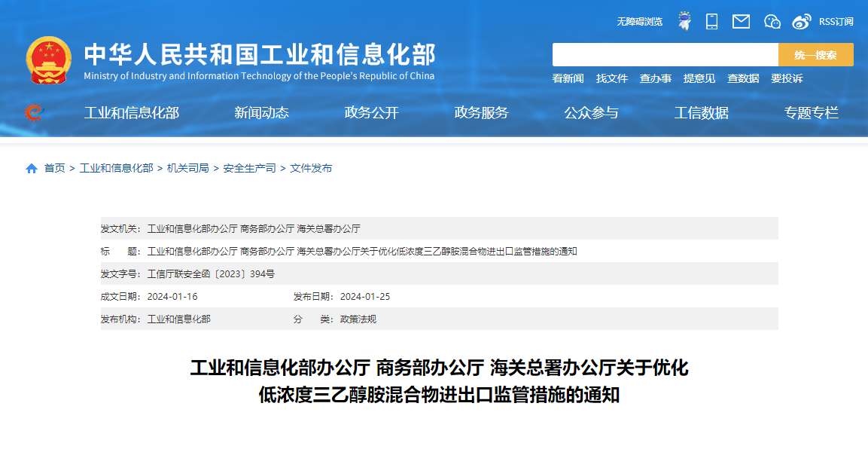Click the bold article headline
The image size is (868, 452).
(x=439, y=381)
